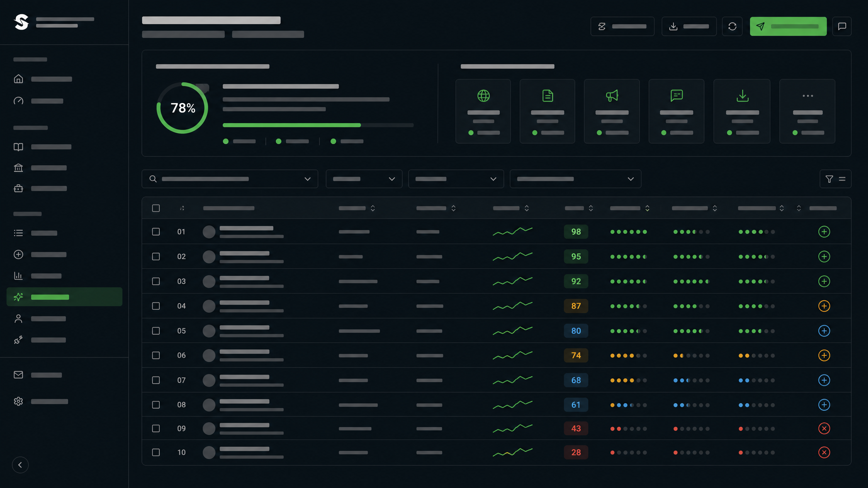Open the second filter dropdown
The height and width of the screenshot is (488, 868).
pyautogui.click(x=364, y=179)
